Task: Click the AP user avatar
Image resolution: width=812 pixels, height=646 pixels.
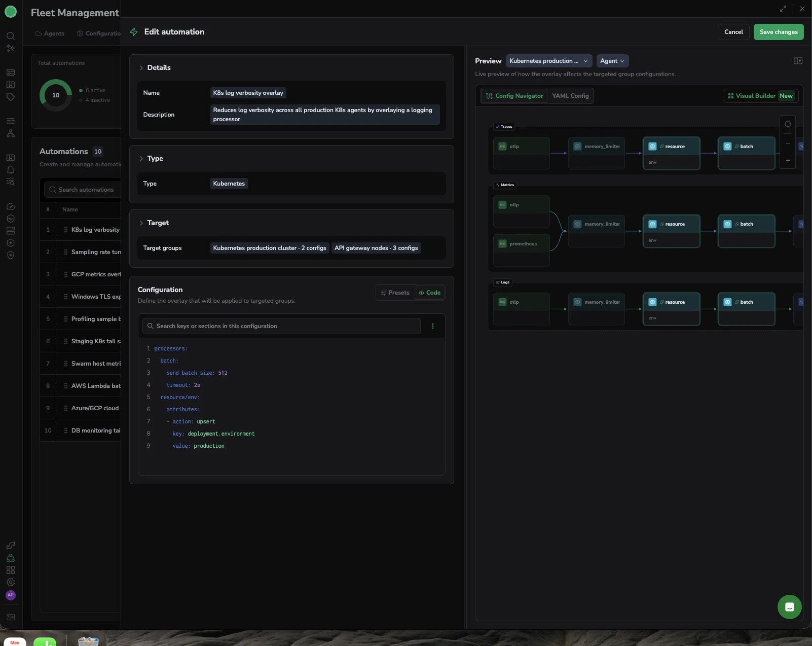Action: 10,595
